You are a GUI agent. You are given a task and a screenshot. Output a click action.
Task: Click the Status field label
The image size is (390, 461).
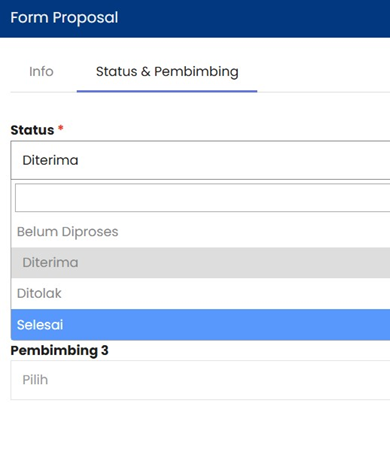tap(32, 130)
